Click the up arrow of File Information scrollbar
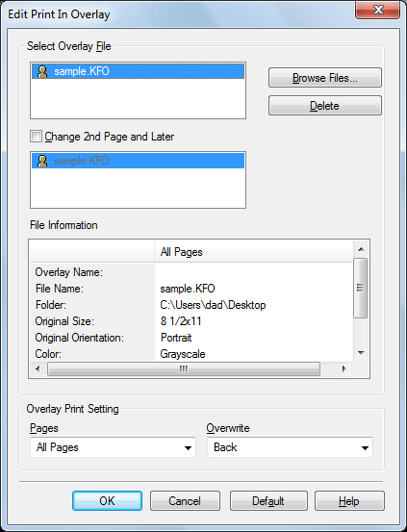407x532 pixels. coord(361,249)
